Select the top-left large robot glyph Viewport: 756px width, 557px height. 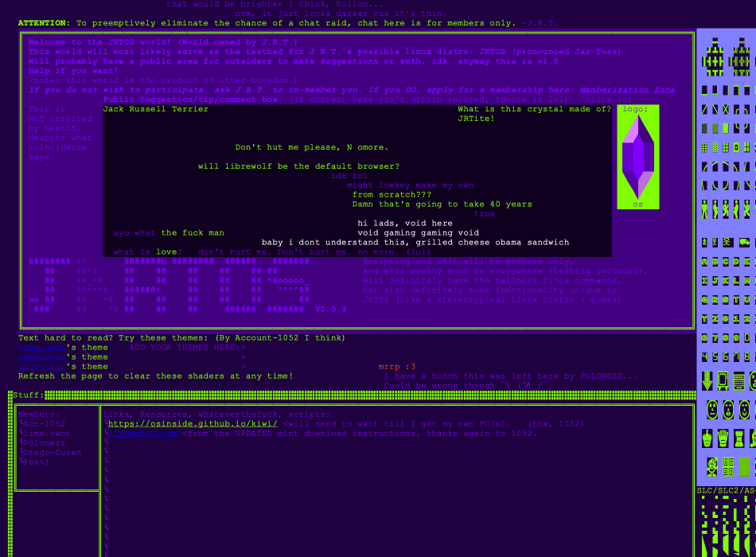click(x=713, y=56)
